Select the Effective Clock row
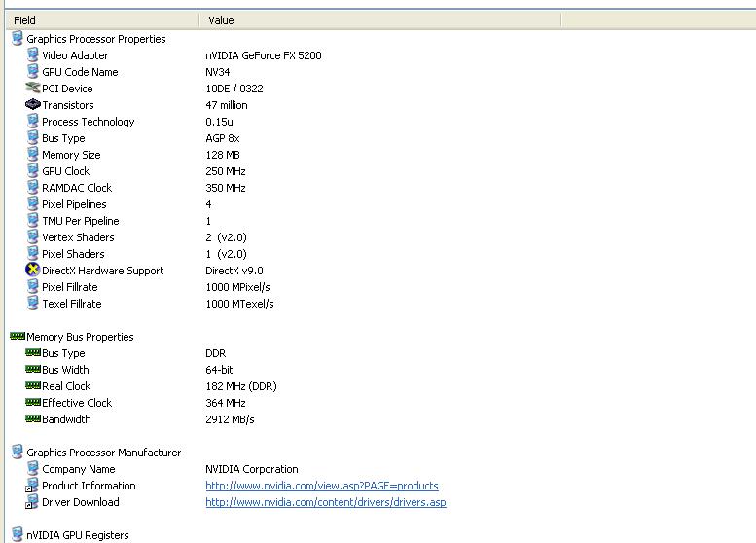Screen dimensions: 756x543 pyautogui.click(x=77, y=403)
